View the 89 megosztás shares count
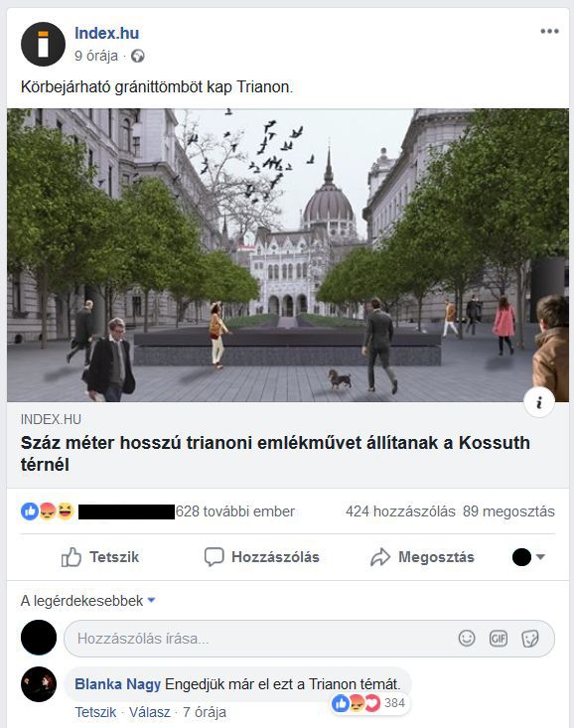Screen dimensions: 574x728 coord(508,511)
